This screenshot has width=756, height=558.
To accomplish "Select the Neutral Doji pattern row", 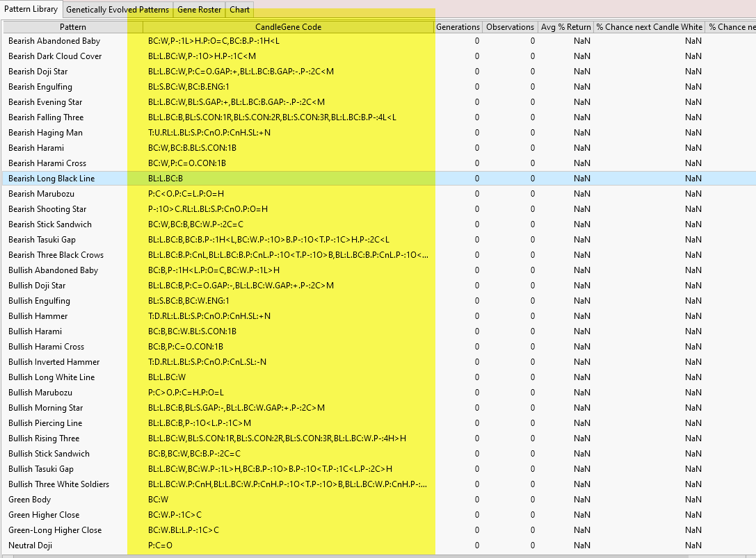I will tap(30, 545).
